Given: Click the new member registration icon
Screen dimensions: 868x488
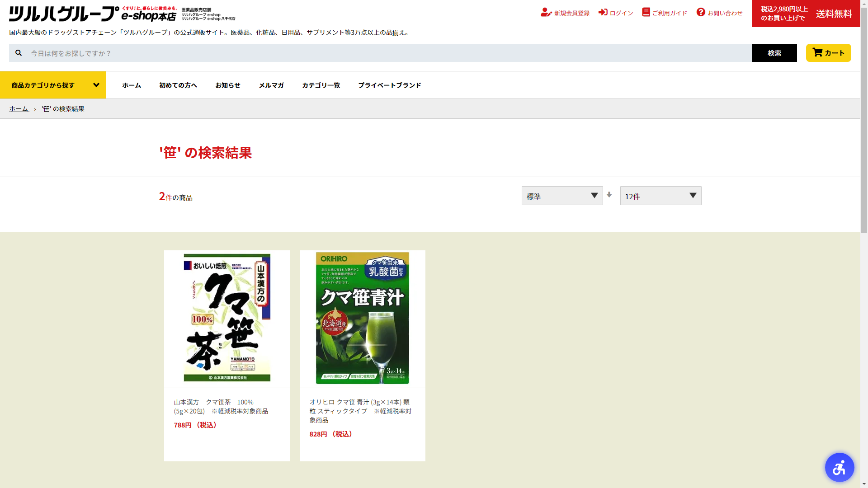Looking at the screenshot, I should (x=546, y=13).
